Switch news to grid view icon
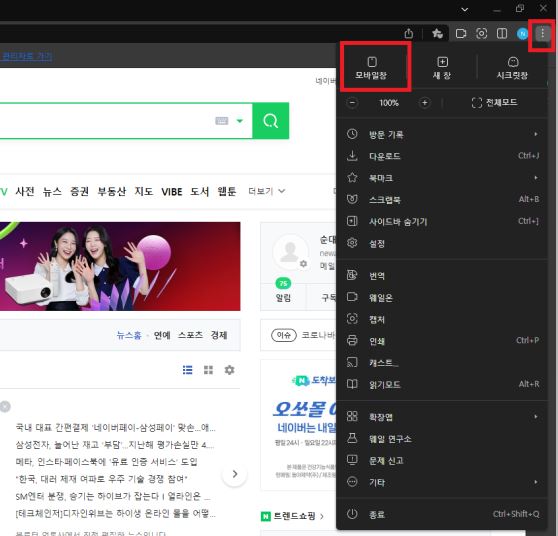The height and width of the screenshot is (536, 558). 208,370
